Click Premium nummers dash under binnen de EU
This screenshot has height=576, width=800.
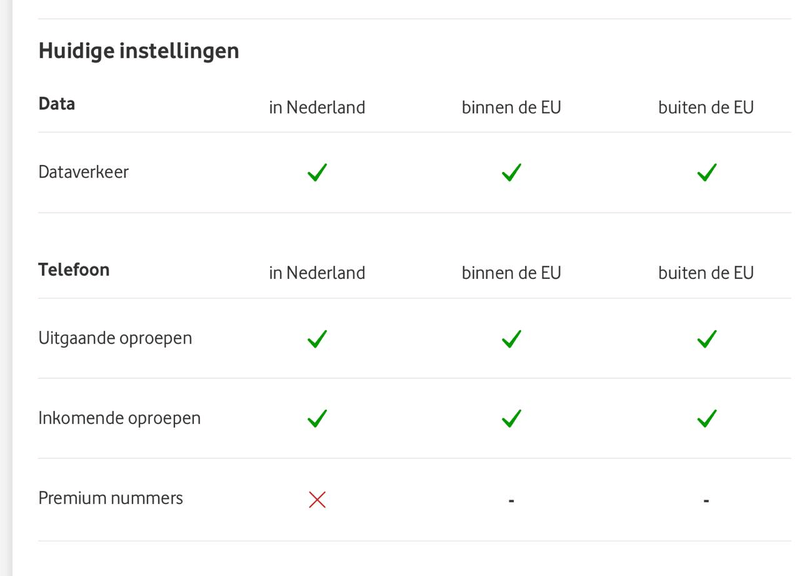pos(511,500)
